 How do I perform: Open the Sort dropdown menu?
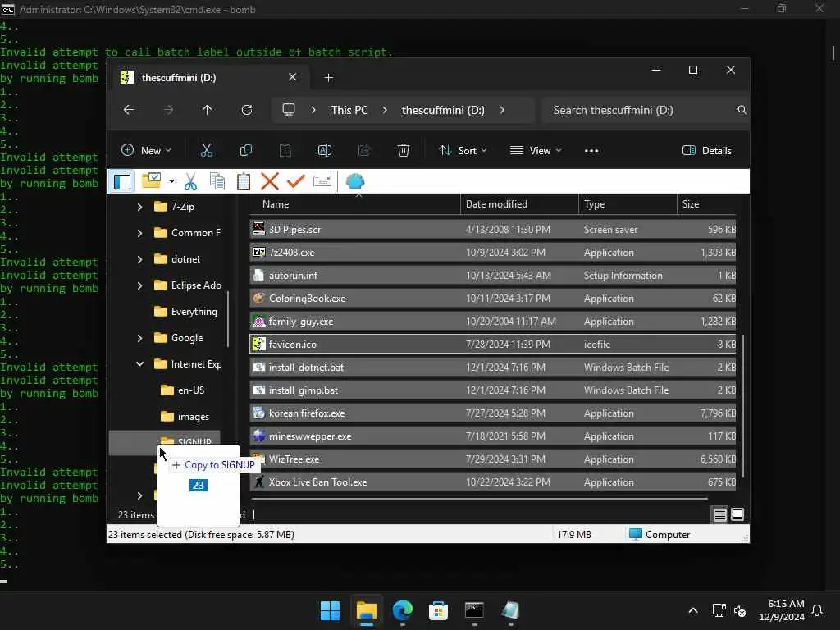coord(463,151)
